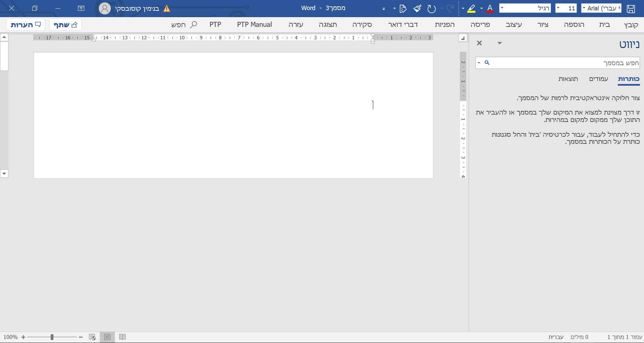Open the navigation pane task options arrow

point(500,43)
